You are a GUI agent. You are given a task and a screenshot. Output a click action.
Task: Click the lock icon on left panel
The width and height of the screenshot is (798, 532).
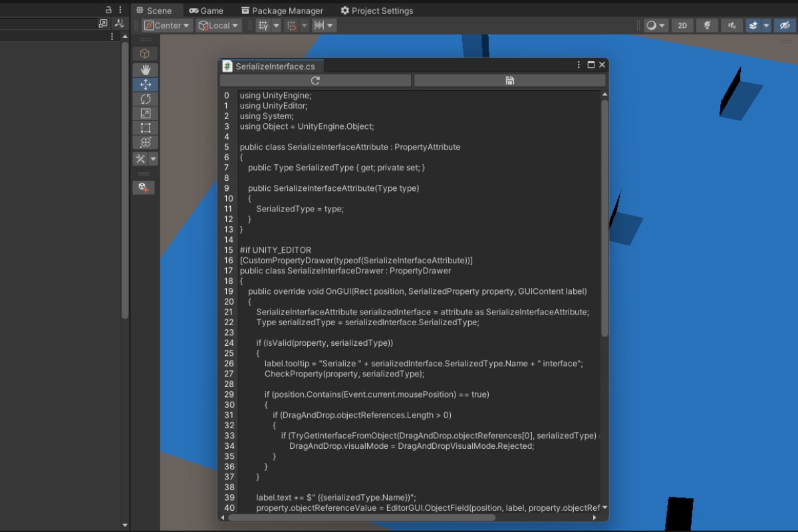click(x=108, y=10)
